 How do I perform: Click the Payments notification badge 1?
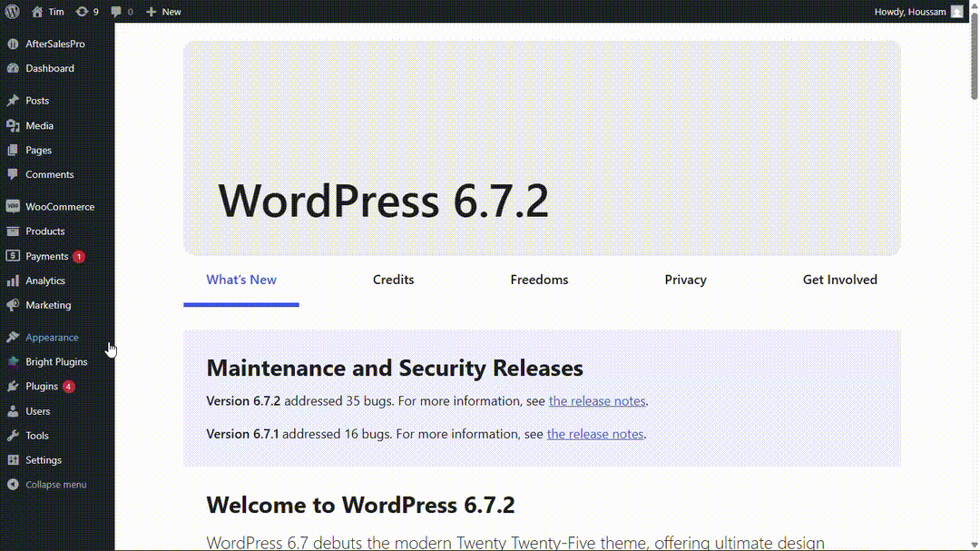click(79, 256)
